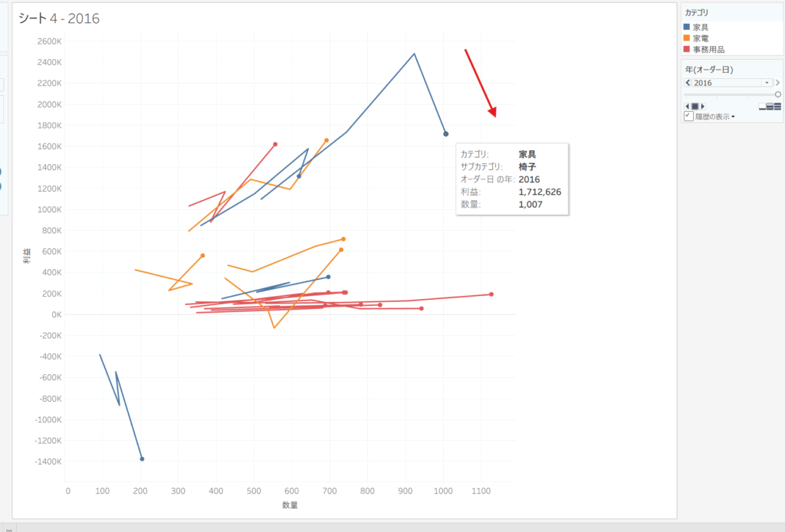Select 家電 orange color legend swatch
The image size is (785, 532).
point(687,38)
